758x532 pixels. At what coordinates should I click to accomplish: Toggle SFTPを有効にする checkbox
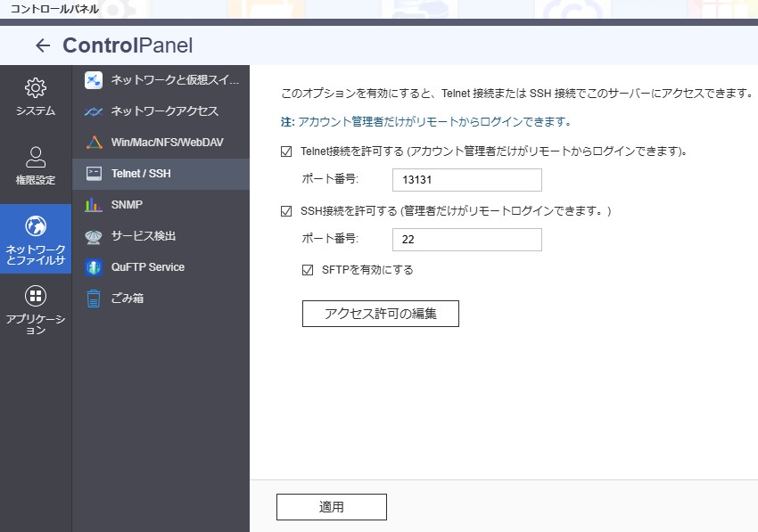[308, 270]
